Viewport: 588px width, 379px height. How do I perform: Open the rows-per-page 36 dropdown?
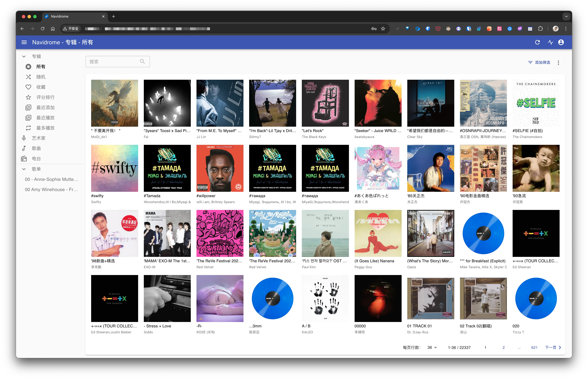[432, 348]
